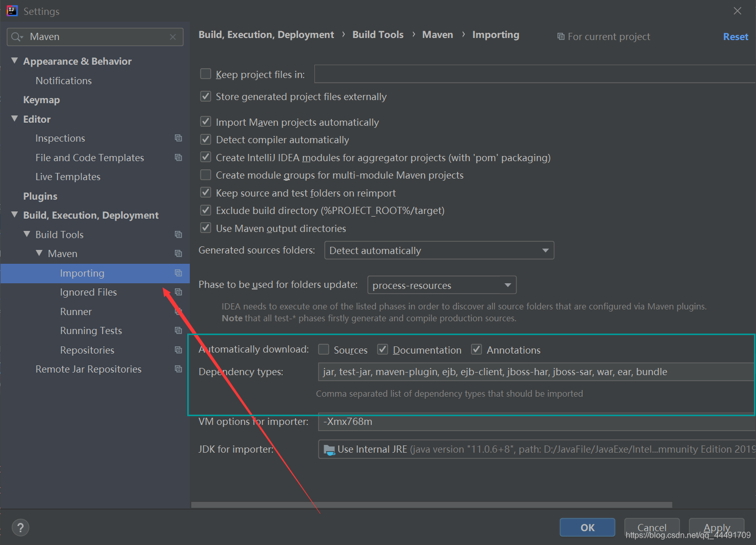
Task: Collapse Appearance & Behavior tree node
Action: point(14,61)
